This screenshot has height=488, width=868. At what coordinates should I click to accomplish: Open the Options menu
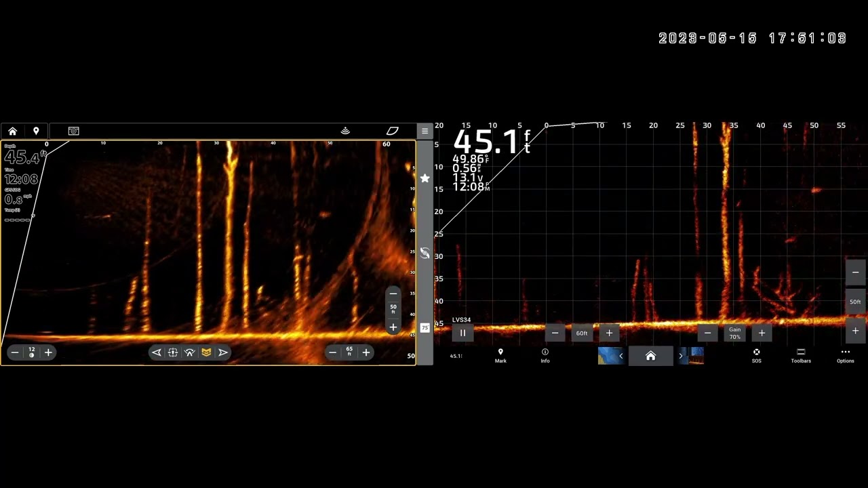(x=845, y=356)
